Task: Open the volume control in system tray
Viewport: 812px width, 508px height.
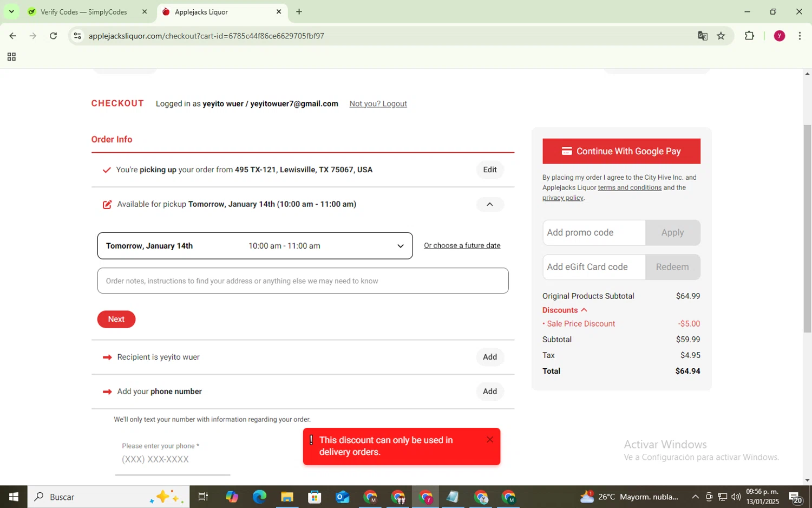Action: (x=736, y=497)
